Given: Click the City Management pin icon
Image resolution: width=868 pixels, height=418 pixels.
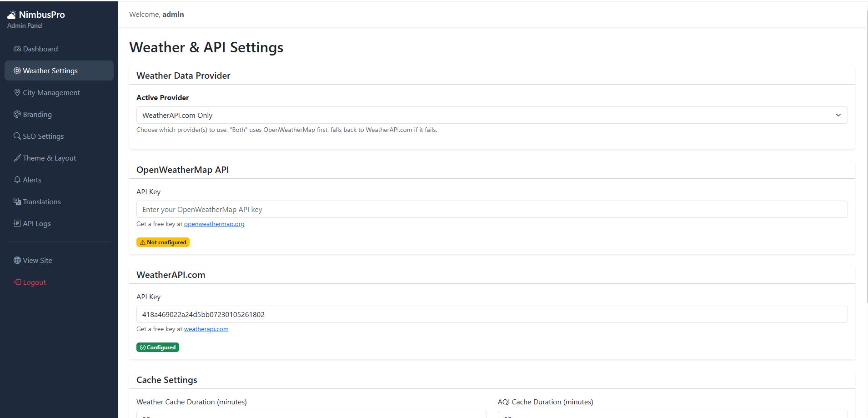Looking at the screenshot, I should (x=17, y=92).
